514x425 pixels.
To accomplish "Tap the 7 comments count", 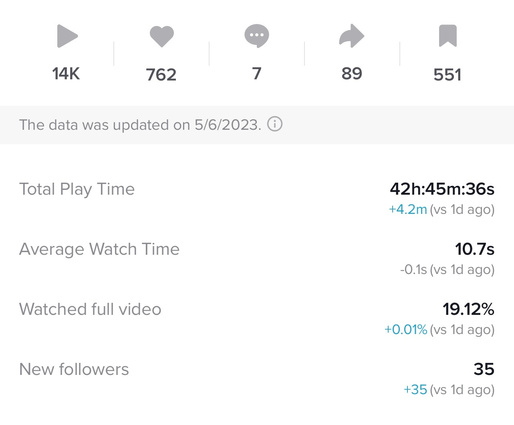I will point(256,74).
